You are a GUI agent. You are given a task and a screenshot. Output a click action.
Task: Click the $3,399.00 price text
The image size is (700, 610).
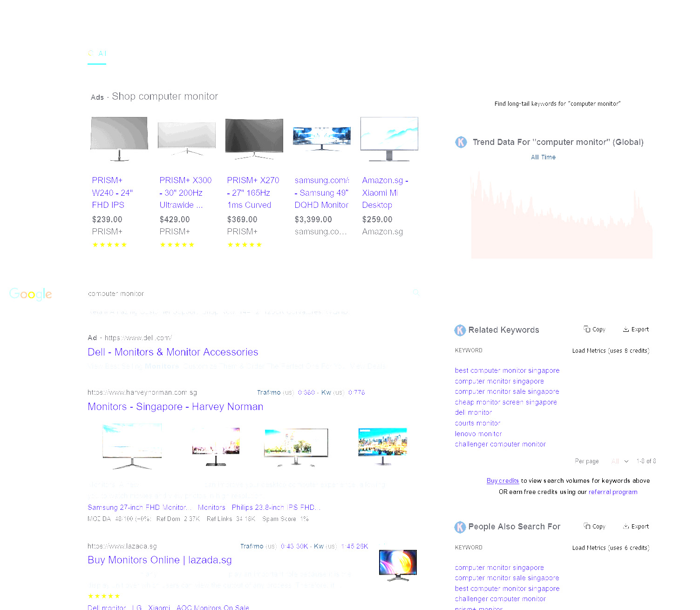coord(313,219)
